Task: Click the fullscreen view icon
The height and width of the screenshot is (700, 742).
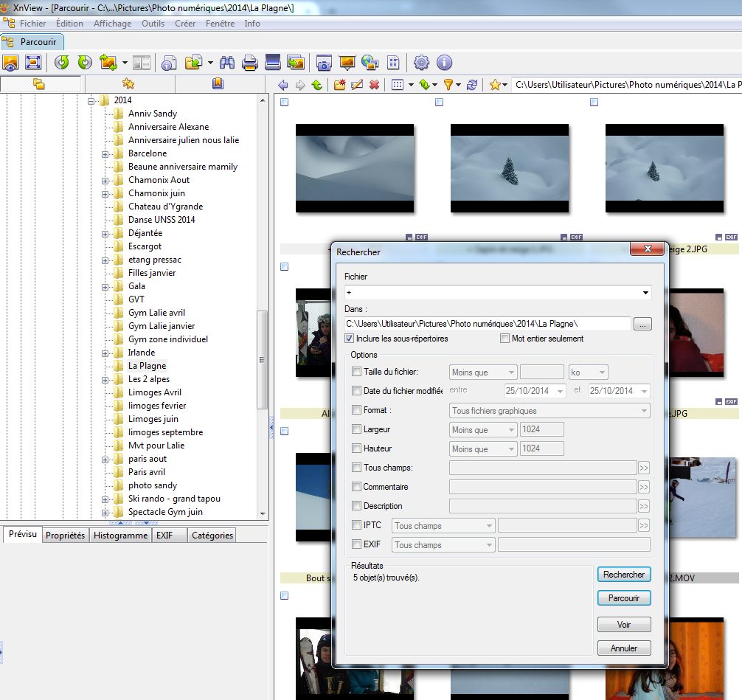Action: 32,63
